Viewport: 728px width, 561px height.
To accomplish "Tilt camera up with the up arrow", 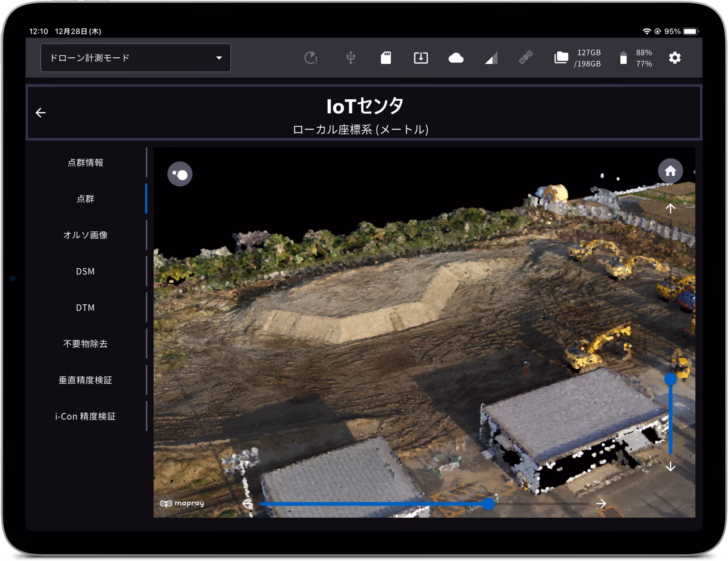I will pyautogui.click(x=670, y=208).
